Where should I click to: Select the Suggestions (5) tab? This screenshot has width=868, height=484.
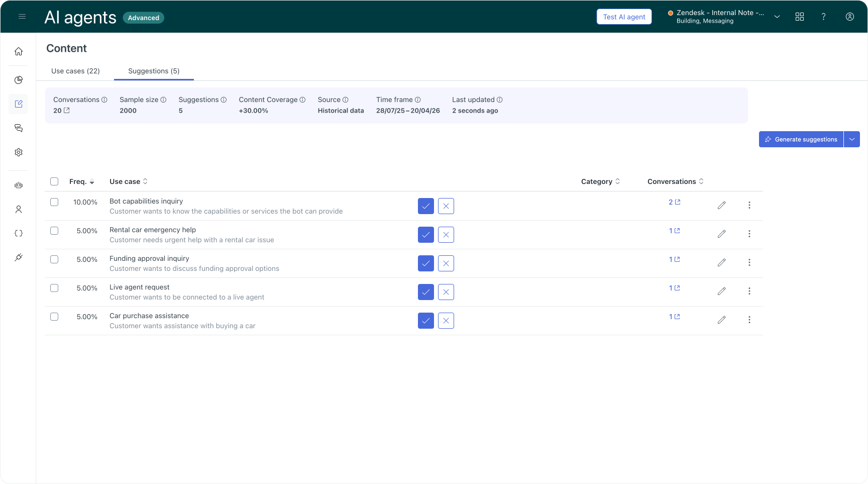point(154,71)
